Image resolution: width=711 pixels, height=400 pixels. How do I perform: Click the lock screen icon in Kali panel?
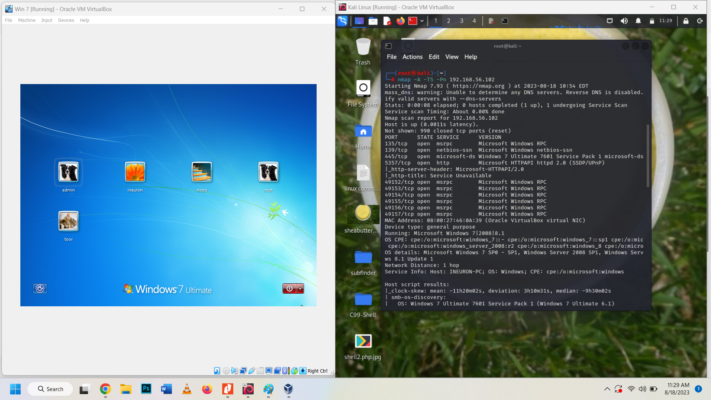coord(686,21)
